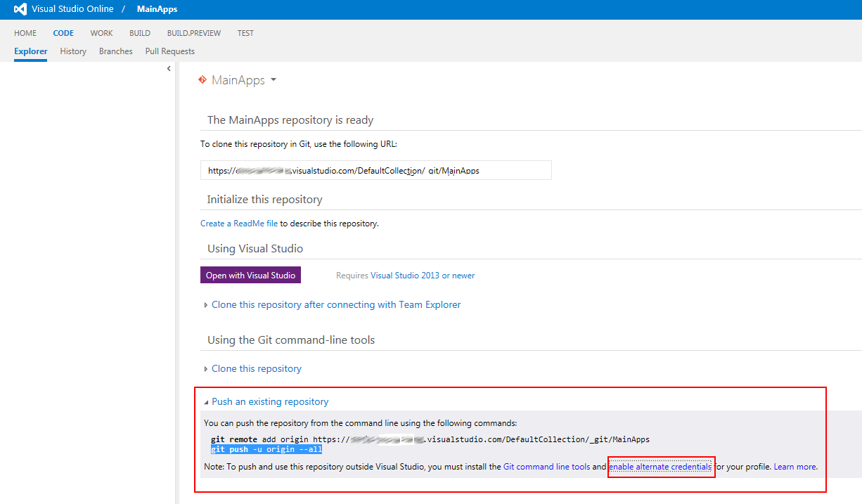Follow the Learn more link

point(795,467)
